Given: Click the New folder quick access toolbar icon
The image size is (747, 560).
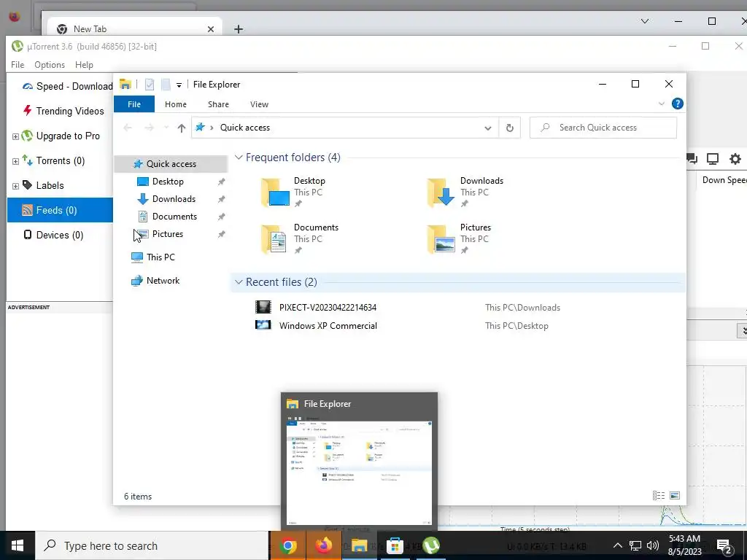Looking at the screenshot, I should 166,85.
